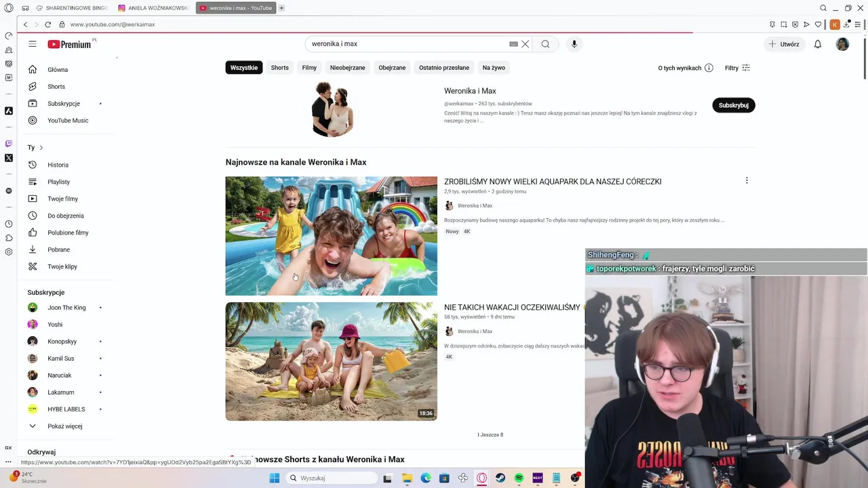
Task: Open the Twitch icon in the Opera sidebar
Action: pos(9,144)
